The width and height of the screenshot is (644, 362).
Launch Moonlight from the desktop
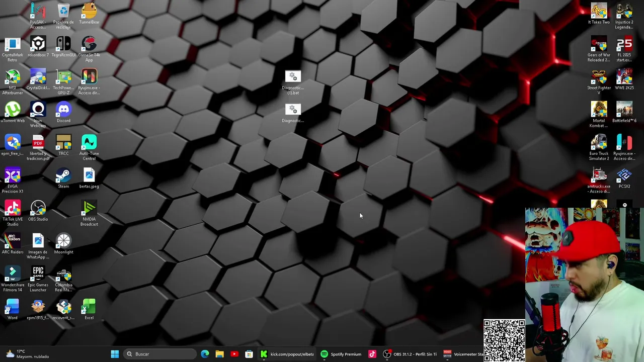63,243
